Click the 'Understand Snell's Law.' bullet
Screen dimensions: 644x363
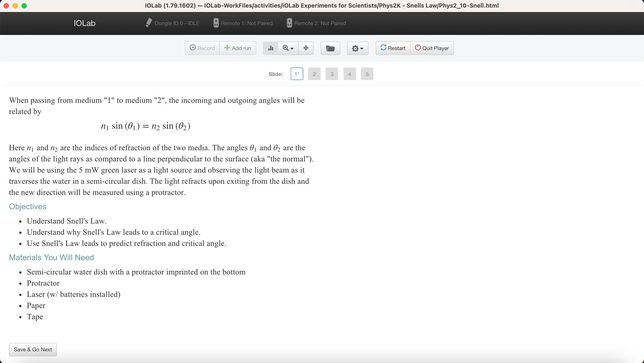pyautogui.click(x=67, y=221)
